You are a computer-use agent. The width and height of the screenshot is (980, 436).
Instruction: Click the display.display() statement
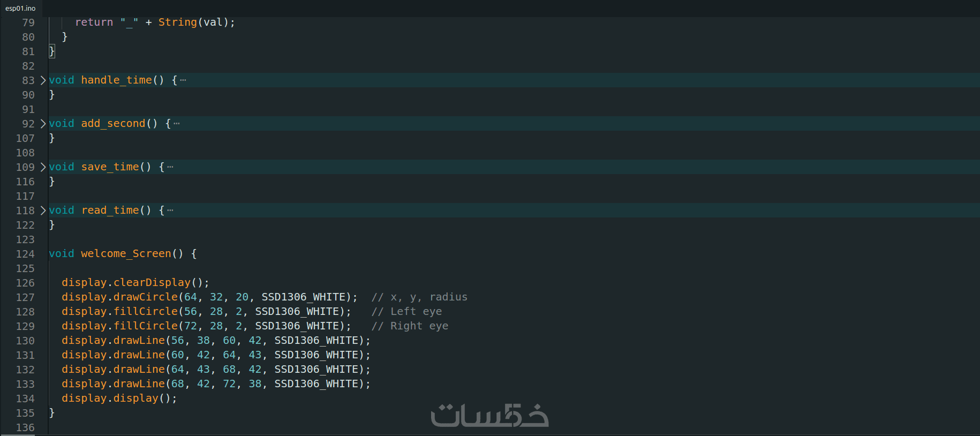click(x=119, y=399)
